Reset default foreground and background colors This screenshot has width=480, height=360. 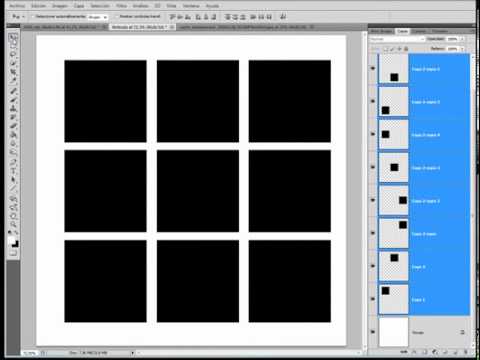(x=11, y=232)
